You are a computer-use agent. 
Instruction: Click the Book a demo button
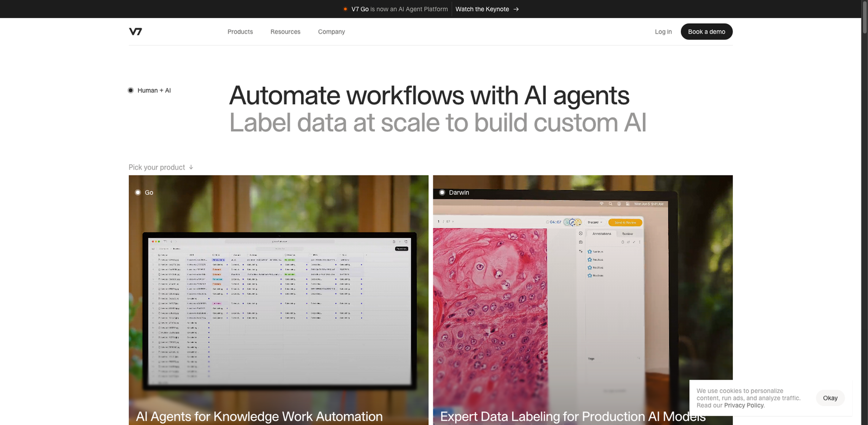coord(706,31)
